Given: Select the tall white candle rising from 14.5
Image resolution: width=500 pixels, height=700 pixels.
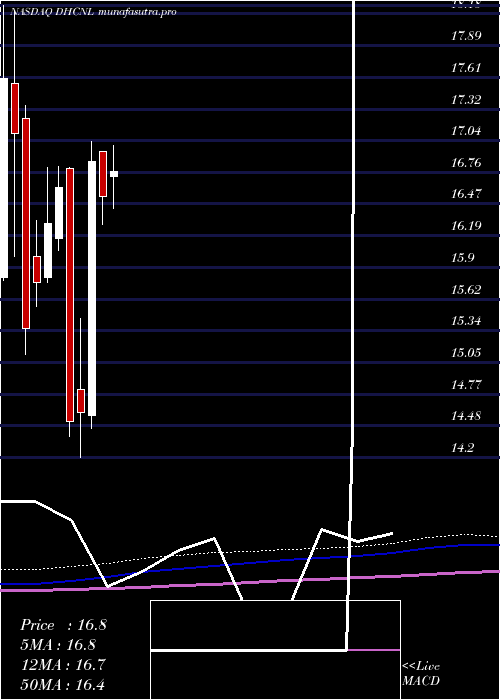Looking at the screenshot, I should click(92, 288).
